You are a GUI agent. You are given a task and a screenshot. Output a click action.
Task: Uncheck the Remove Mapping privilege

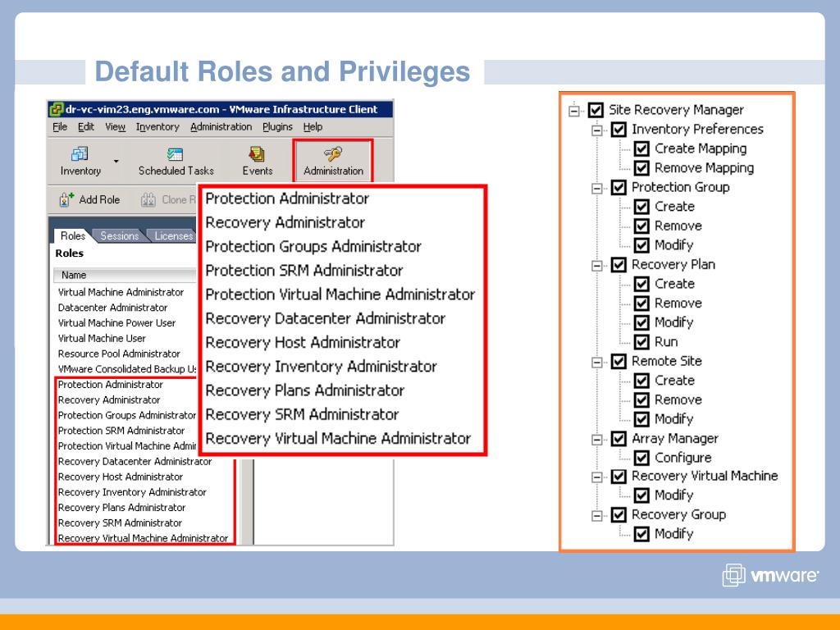coord(641,168)
